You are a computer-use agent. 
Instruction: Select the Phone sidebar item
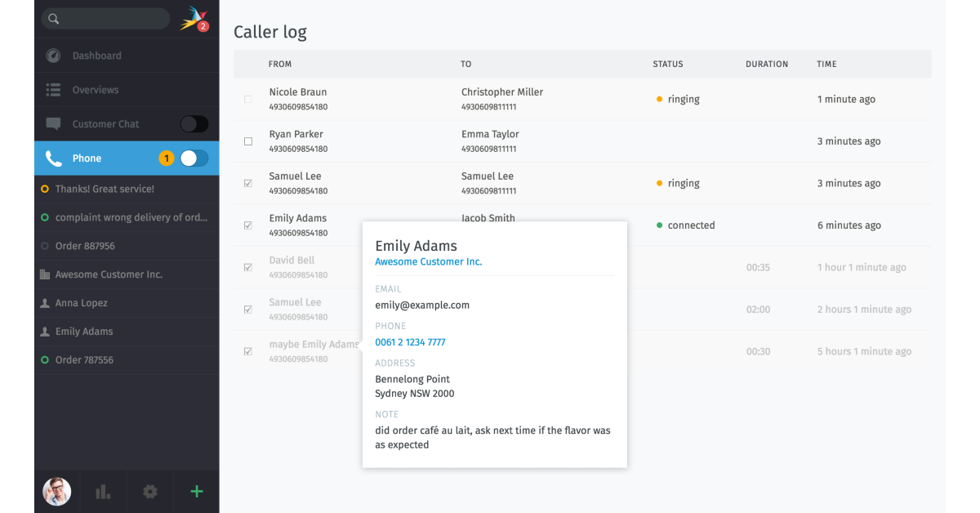(127, 158)
